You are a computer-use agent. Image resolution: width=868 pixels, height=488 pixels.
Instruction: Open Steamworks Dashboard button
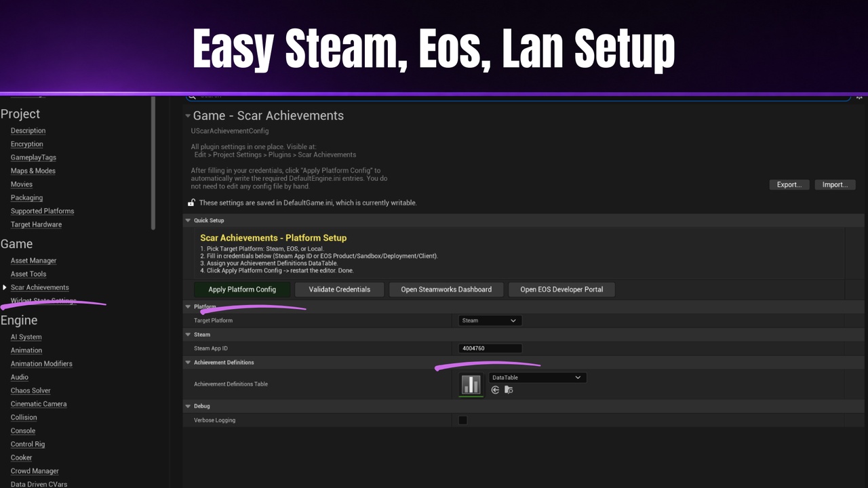[x=446, y=289]
